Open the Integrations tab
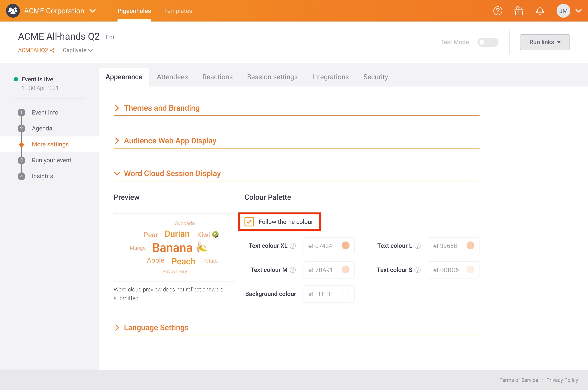Image resolution: width=588 pixels, height=390 pixels. 330,77
